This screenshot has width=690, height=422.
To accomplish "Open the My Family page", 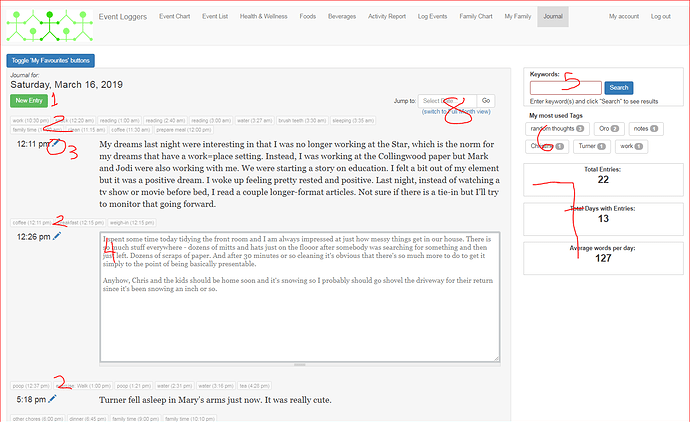I will 518,16.
